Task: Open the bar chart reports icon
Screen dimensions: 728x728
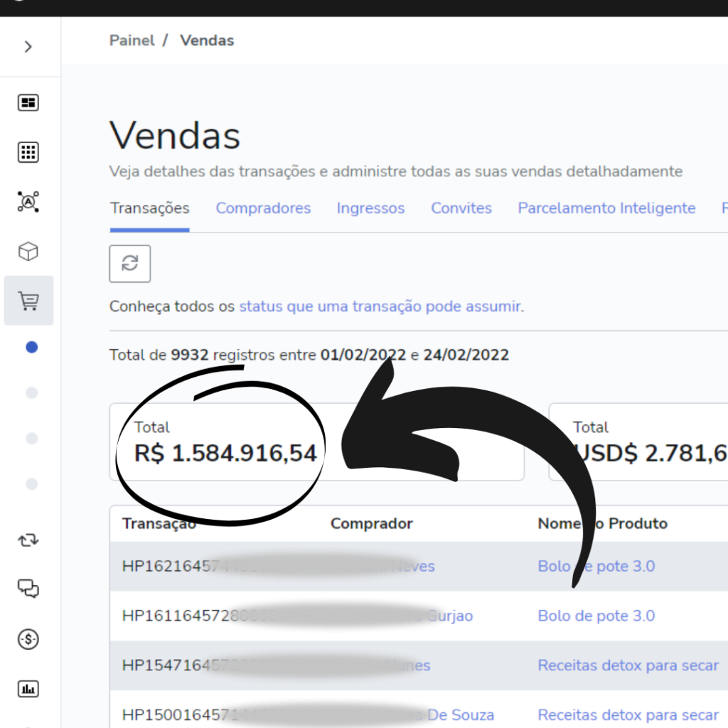Action: pyautogui.click(x=28, y=688)
